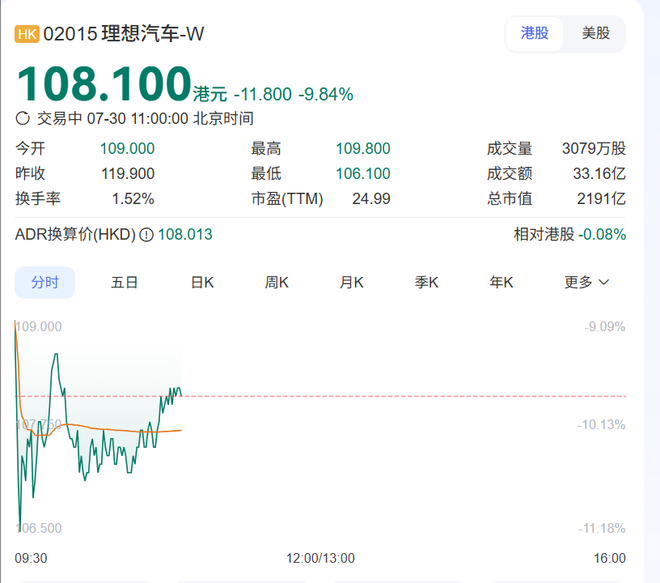Select the 五日 chart tab
Image resolution: width=660 pixels, height=583 pixels.
click(x=124, y=282)
